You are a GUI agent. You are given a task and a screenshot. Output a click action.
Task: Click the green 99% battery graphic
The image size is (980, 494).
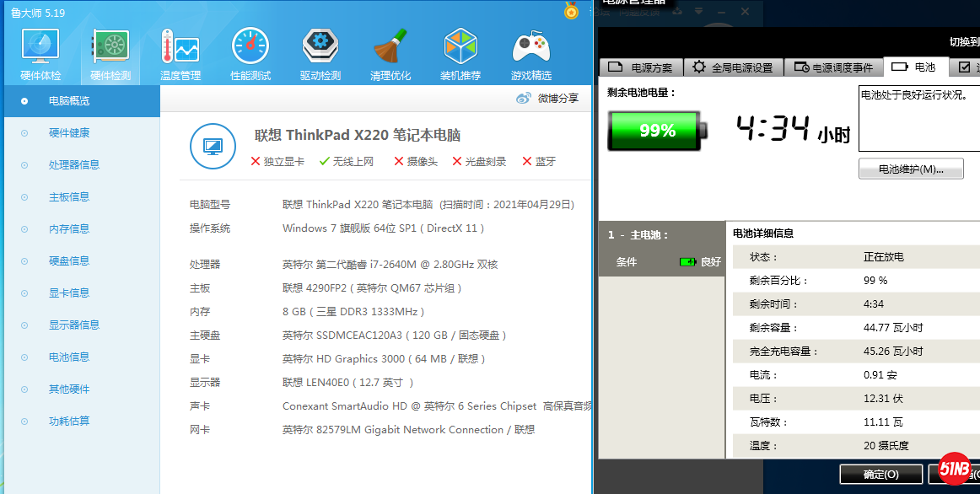pos(657,131)
